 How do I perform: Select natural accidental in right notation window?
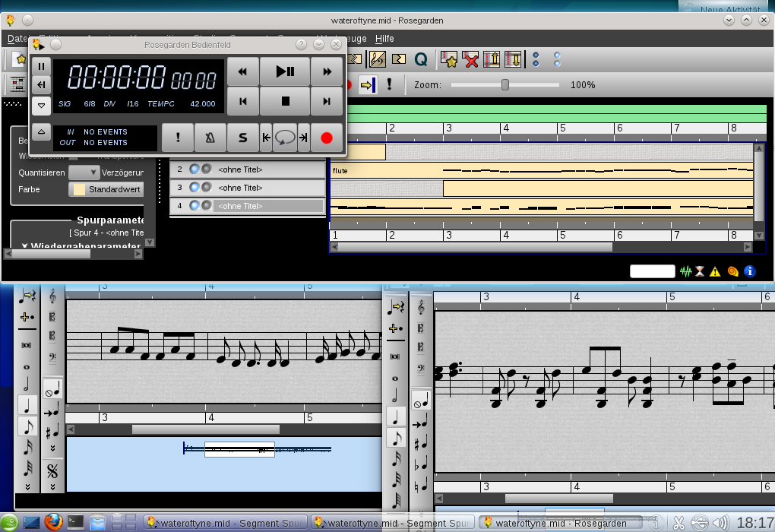tap(421, 486)
